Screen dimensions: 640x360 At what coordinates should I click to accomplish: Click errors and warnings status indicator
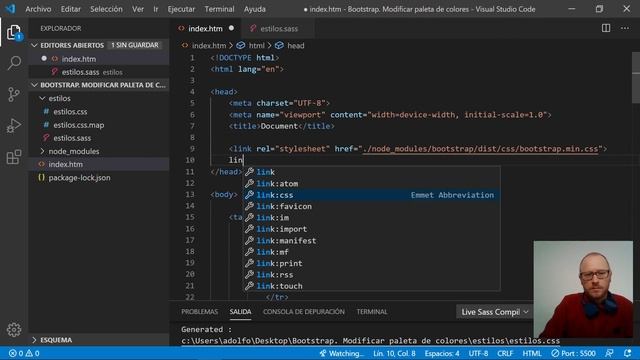pos(24,353)
